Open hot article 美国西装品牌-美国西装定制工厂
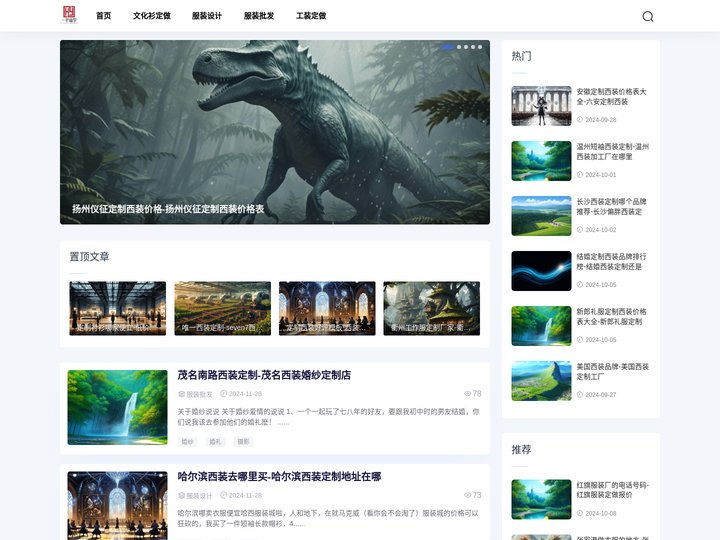 click(x=613, y=371)
